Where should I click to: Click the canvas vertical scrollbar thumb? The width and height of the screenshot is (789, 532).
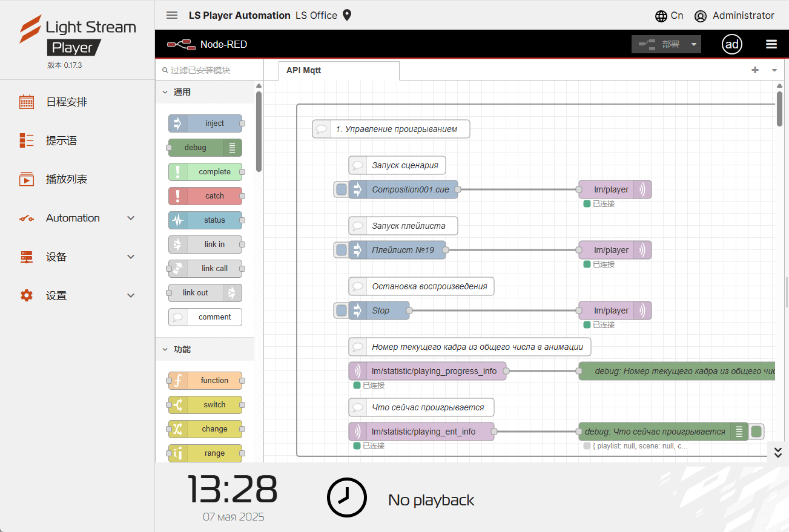779,108
